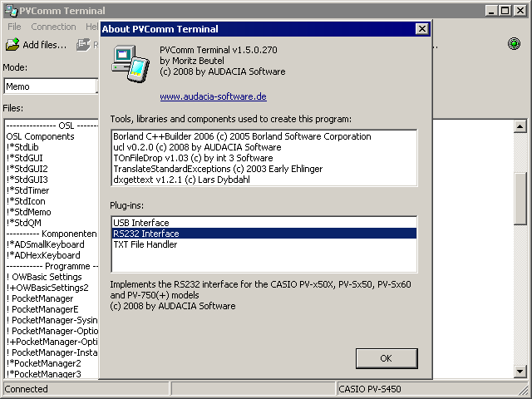Click the Memo mode combo box

[51, 86]
